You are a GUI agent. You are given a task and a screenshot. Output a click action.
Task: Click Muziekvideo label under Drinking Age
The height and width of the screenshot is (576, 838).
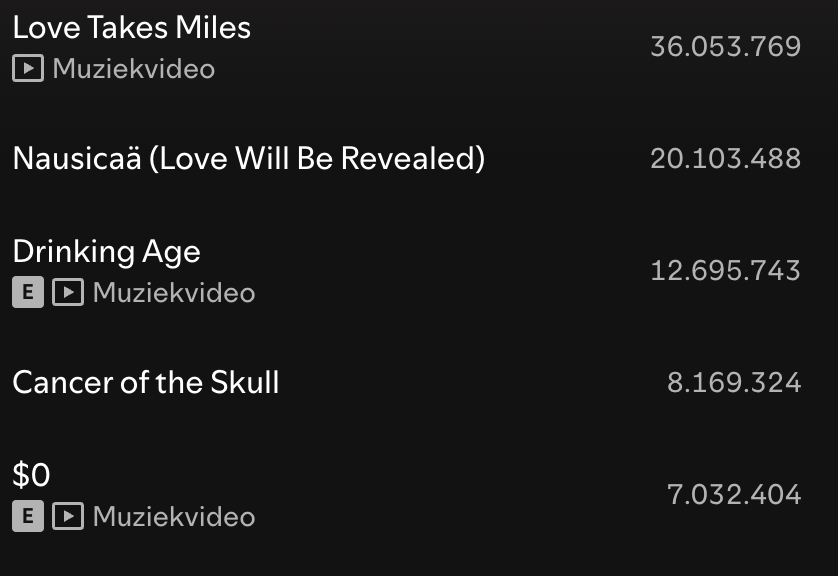tap(174, 293)
